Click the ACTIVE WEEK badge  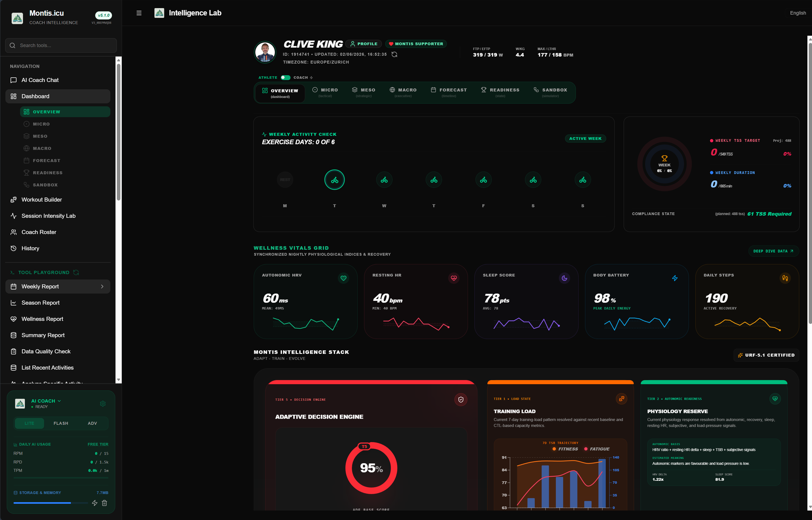(x=585, y=139)
